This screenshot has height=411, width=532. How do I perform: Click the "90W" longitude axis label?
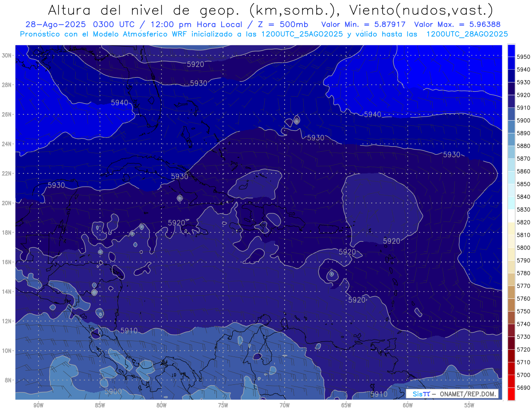38,406
